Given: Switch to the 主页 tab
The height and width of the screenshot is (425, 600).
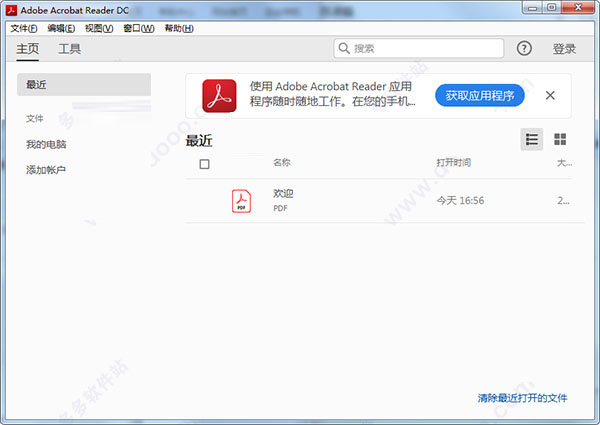Looking at the screenshot, I should pos(28,49).
